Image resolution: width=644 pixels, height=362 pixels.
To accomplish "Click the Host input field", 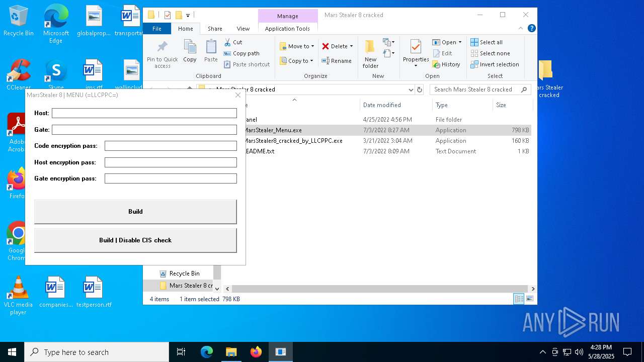I will [144, 113].
